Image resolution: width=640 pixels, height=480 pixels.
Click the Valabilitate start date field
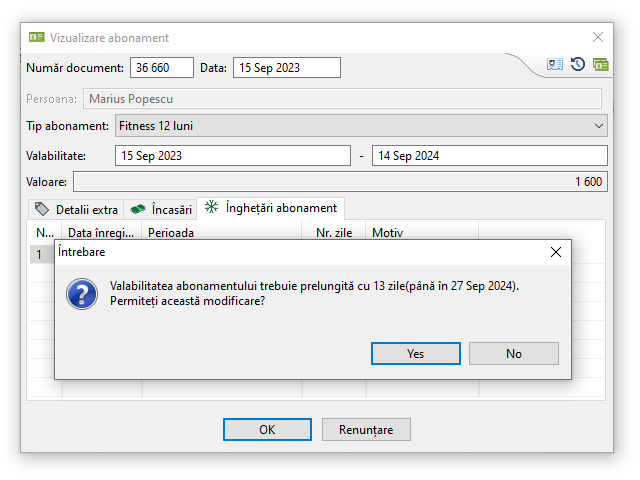click(233, 156)
